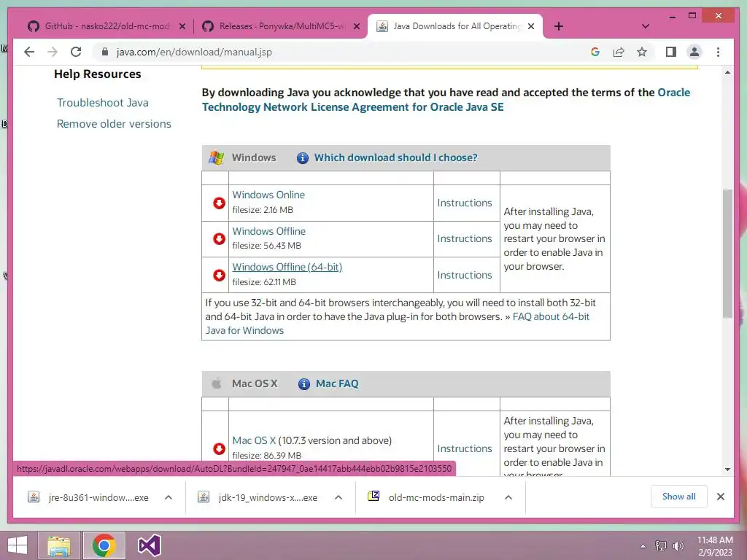Open Chrome's three-dot menu
747x560 pixels.
click(x=718, y=52)
